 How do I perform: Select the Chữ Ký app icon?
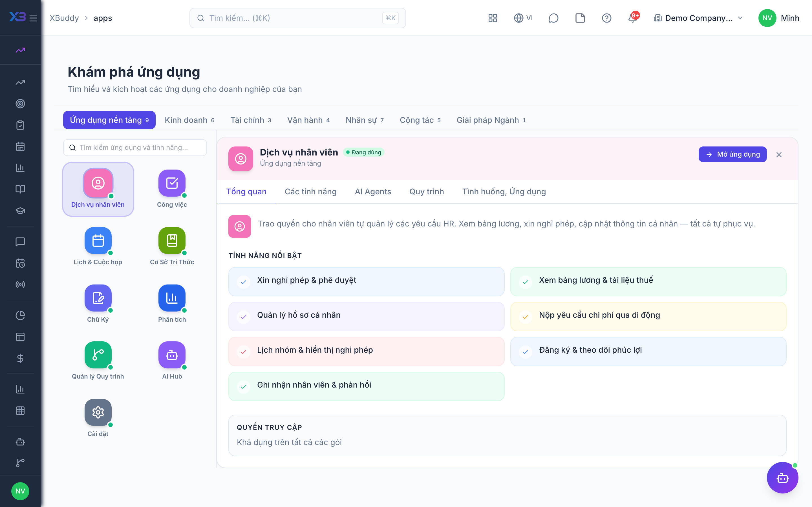pyautogui.click(x=98, y=298)
